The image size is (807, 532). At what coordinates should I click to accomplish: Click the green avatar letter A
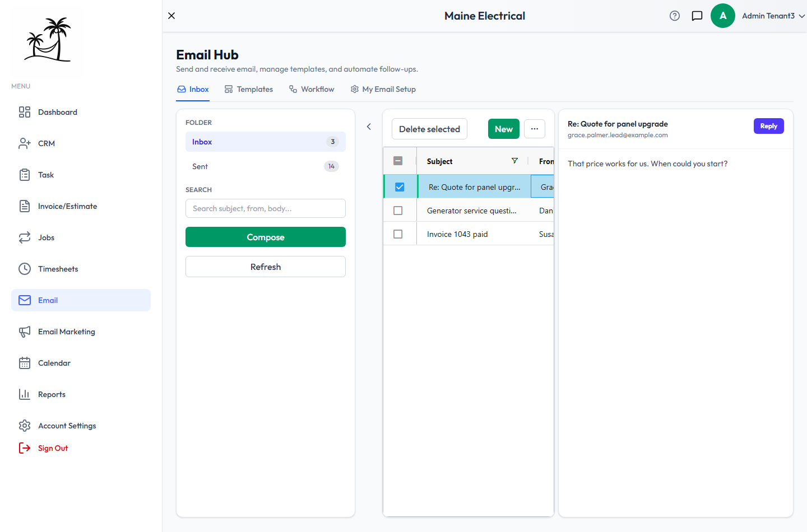(x=723, y=16)
